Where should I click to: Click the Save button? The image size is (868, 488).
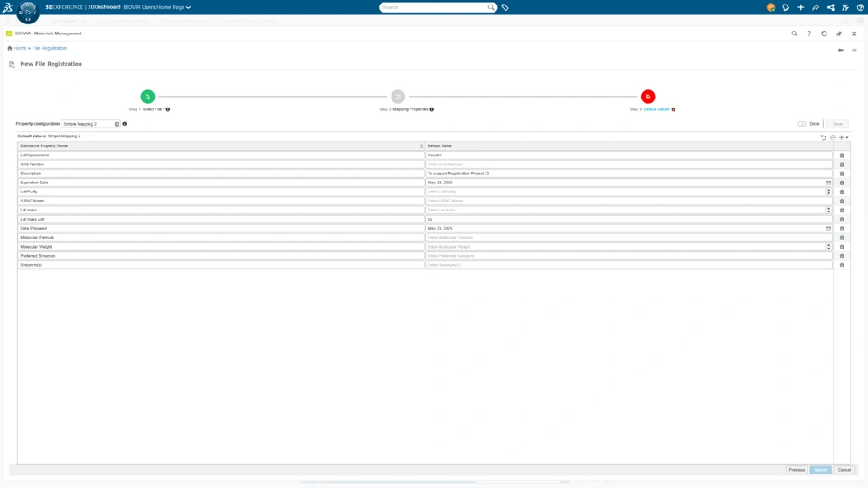click(837, 124)
